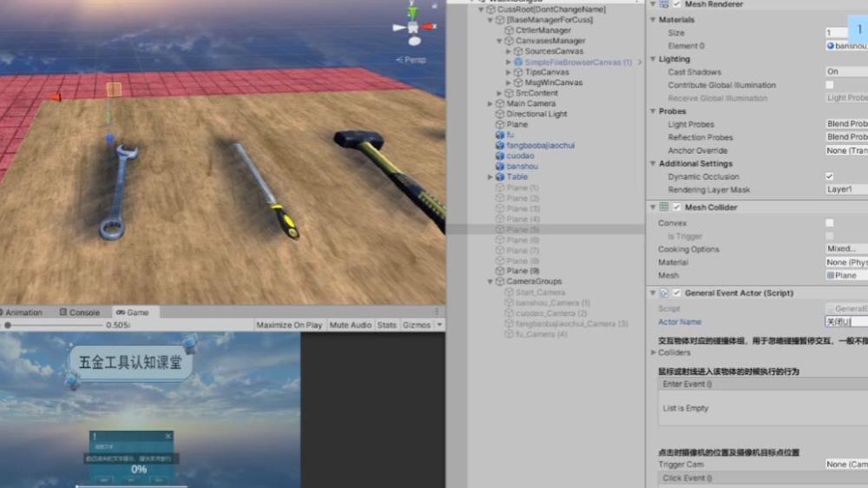Click banshou prefab cube icon
868x488 pixels.
coord(499,166)
